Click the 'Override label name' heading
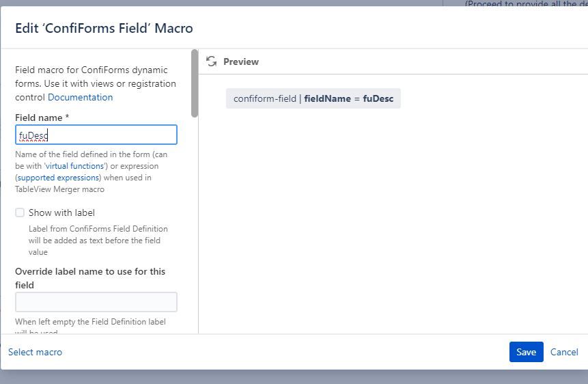588x384 pixels. pyautogui.click(x=90, y=278)
